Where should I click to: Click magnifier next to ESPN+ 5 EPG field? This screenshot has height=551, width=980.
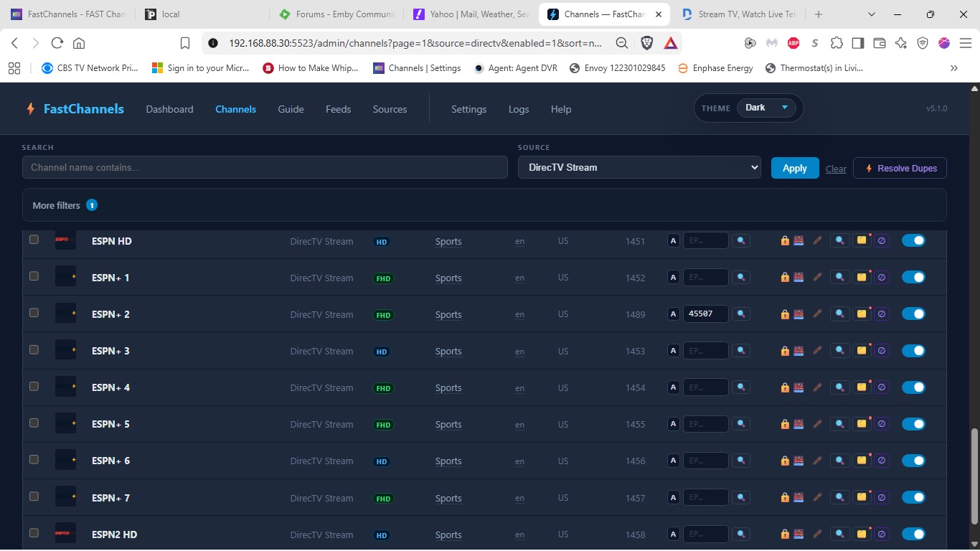(x=741, y=424)
